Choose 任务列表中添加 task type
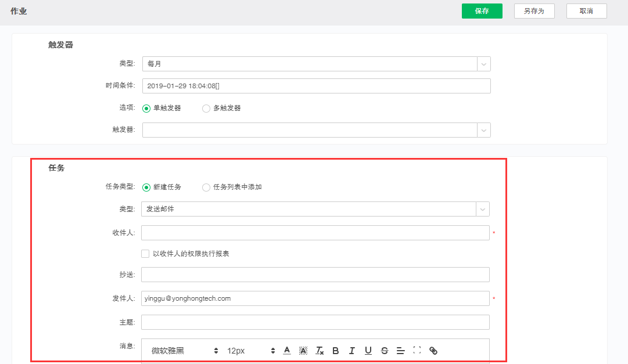The width and height of the screenshot is (628, 364). pos(206,187)
